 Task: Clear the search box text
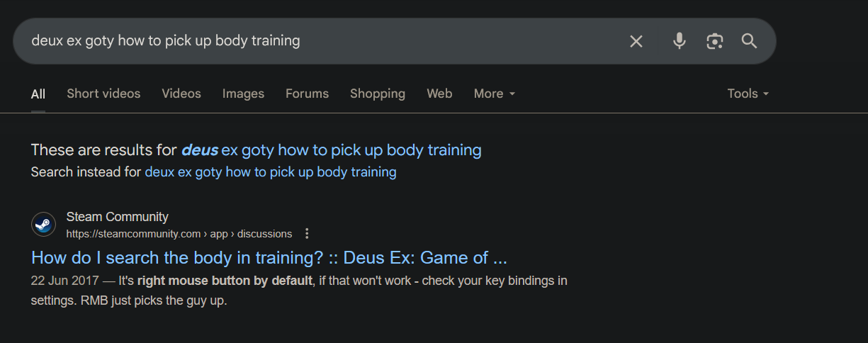coord(636,41)
